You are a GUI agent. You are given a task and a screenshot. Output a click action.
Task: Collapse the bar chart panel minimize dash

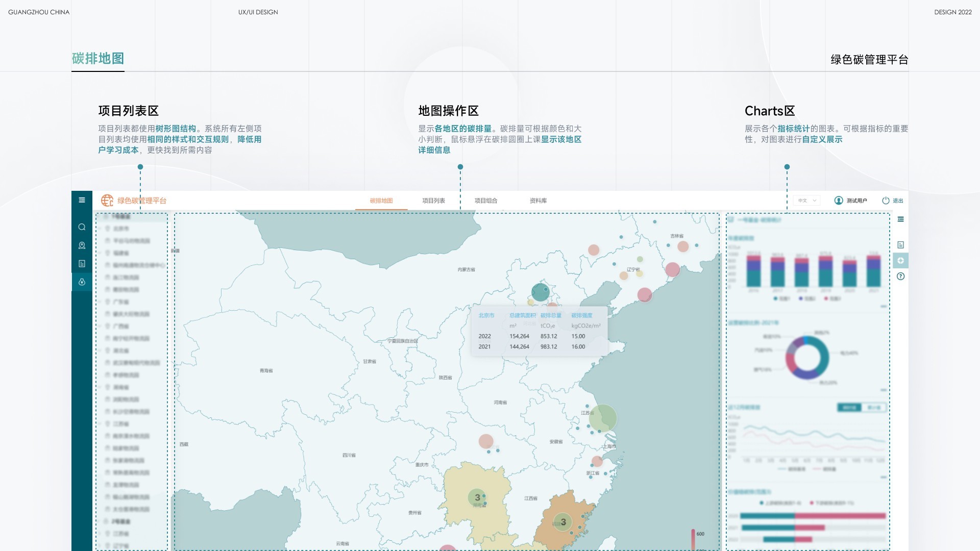coord(884,307)
